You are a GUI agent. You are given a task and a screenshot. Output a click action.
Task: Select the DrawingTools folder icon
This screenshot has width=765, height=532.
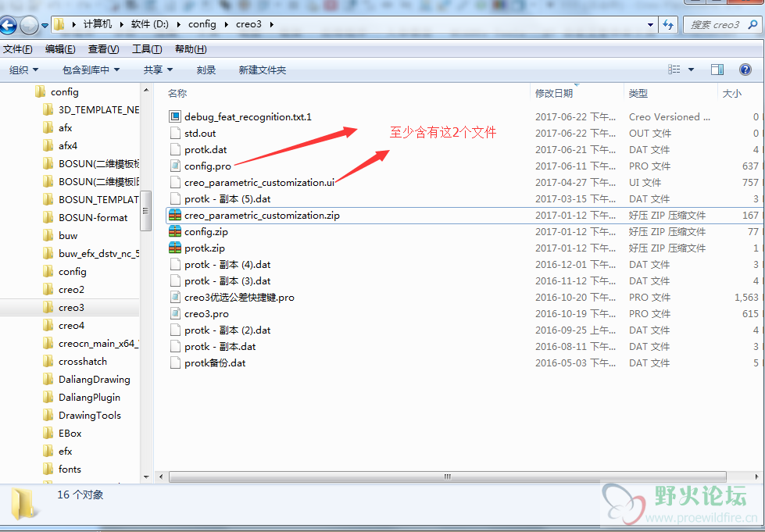pyautogui.click(x=48, y=416)
